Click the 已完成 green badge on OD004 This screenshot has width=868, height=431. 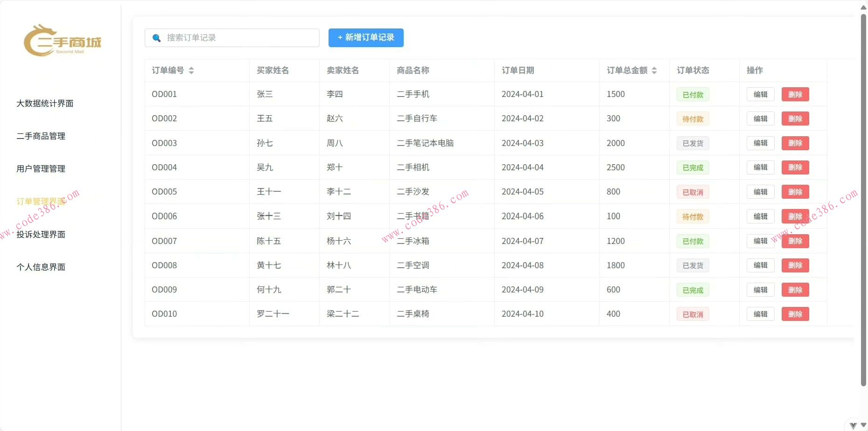692,167
